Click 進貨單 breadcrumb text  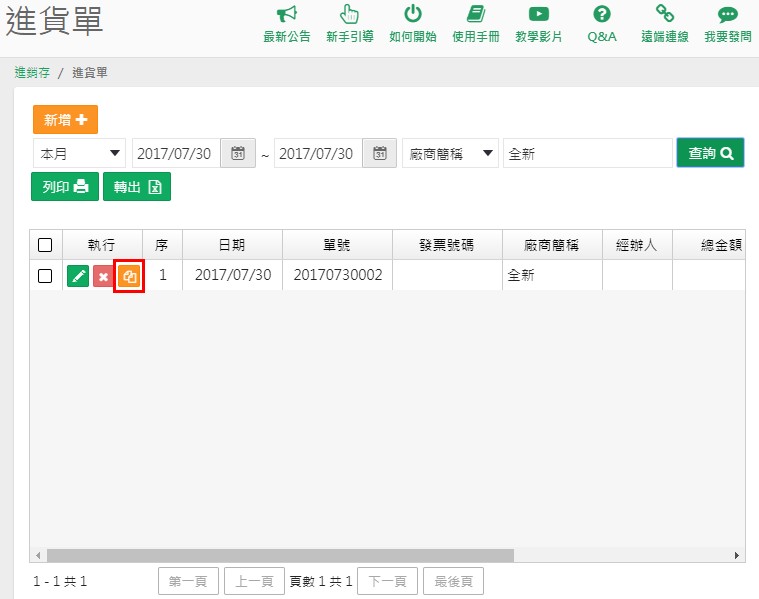(x=90, y=73)
